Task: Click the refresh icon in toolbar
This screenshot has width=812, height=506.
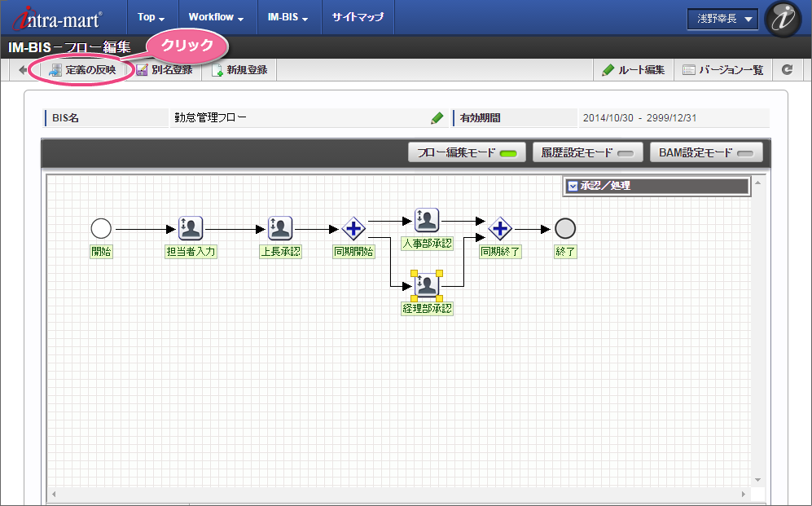Action: tap(787, 69)
